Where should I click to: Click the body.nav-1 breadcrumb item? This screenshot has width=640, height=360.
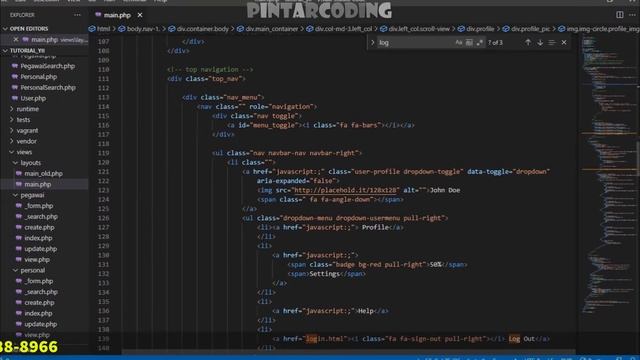(x=139, y=29)
